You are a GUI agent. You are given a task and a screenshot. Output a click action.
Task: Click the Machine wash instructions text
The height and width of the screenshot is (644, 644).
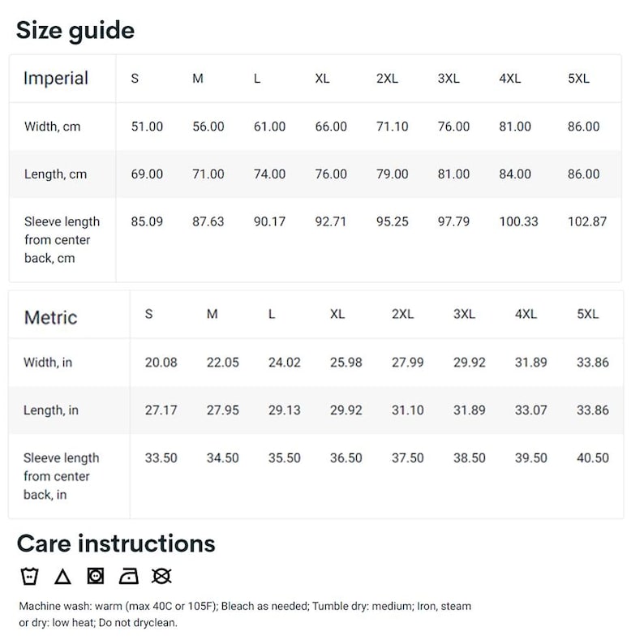click(x=245, y=615)
